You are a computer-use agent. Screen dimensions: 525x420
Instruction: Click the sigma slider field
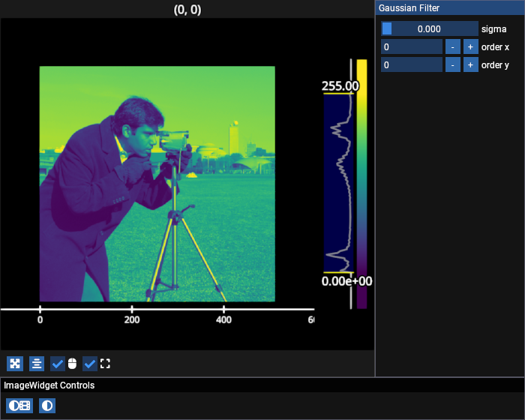pyautogui.click(x=430, y=28)
